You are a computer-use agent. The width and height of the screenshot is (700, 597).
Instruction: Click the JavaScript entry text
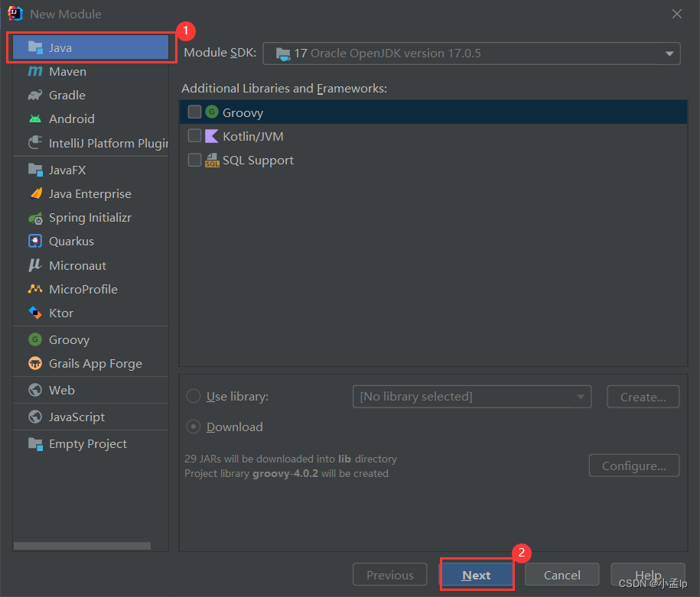pyautogui.click(x=77, y=417)
